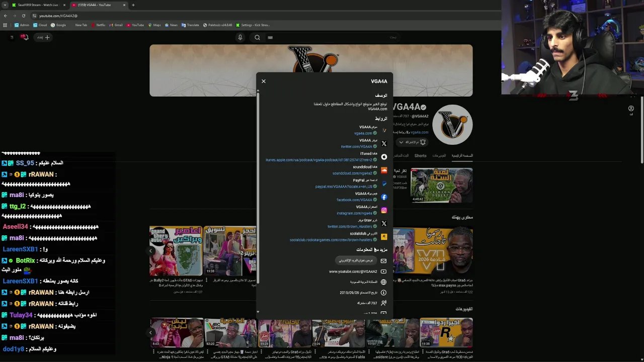Click the PayPal icon in links
This screenshot has height=362, width=644.
[x=384, y=184]
